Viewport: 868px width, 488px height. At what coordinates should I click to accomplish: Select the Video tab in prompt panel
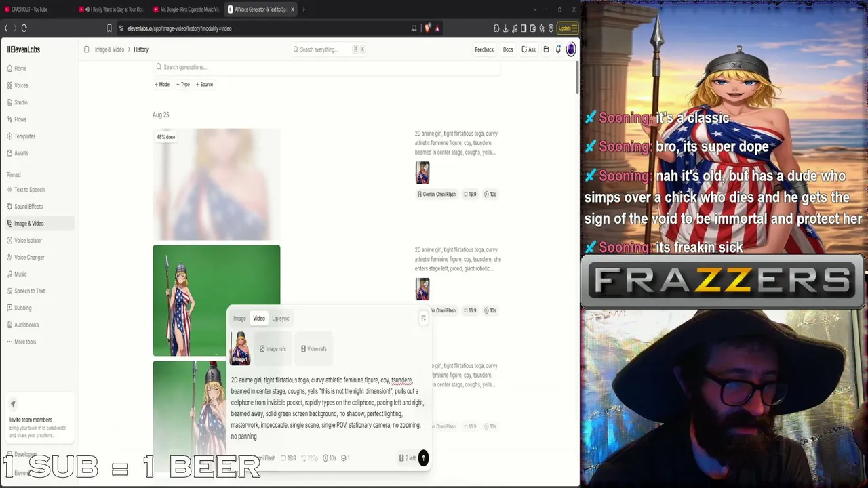(x=259, y=319)
